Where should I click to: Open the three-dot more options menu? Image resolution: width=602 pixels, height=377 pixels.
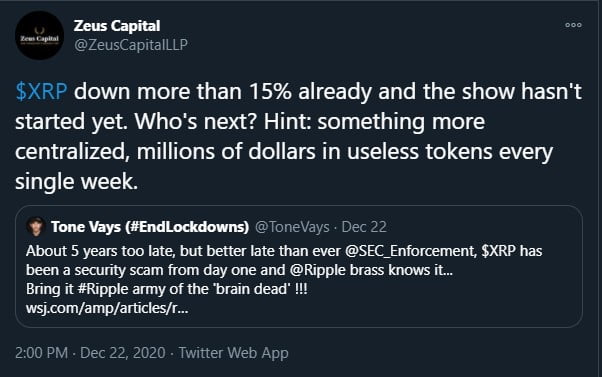coord(573,25)
